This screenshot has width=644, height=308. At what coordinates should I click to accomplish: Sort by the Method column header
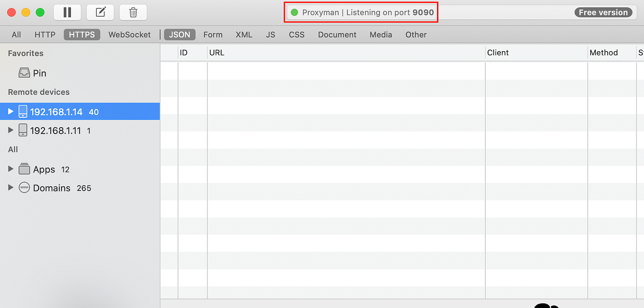(612, 52)
